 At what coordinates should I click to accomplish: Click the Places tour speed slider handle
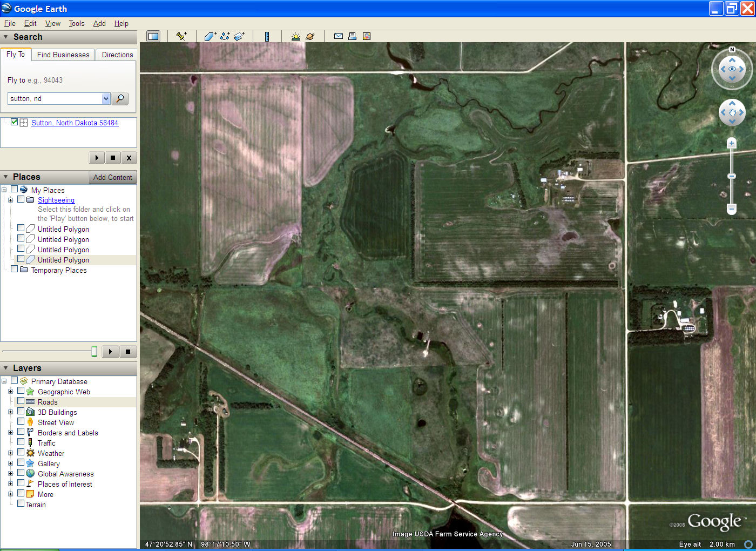coord(94,352)
